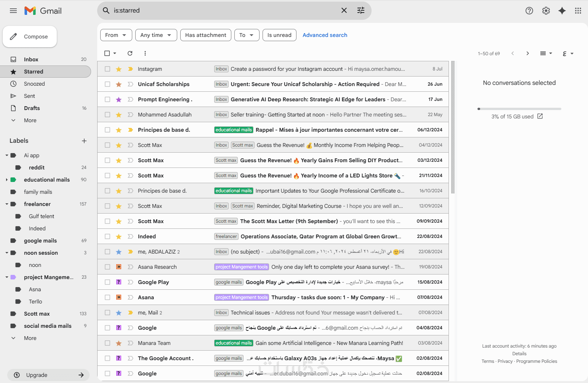Collapse the Ai app label
Viewport: 588px width, 383px height.
click(7, 155)
